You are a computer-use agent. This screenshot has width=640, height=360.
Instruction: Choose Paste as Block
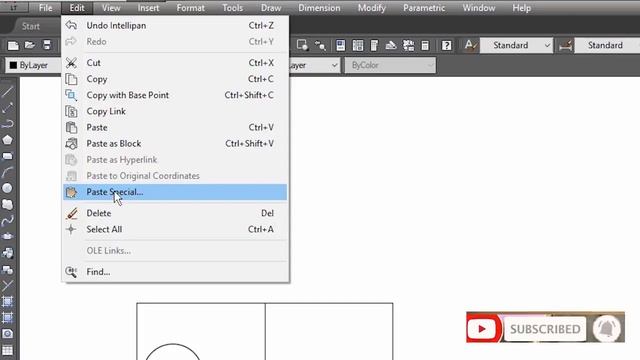[175, 144]
